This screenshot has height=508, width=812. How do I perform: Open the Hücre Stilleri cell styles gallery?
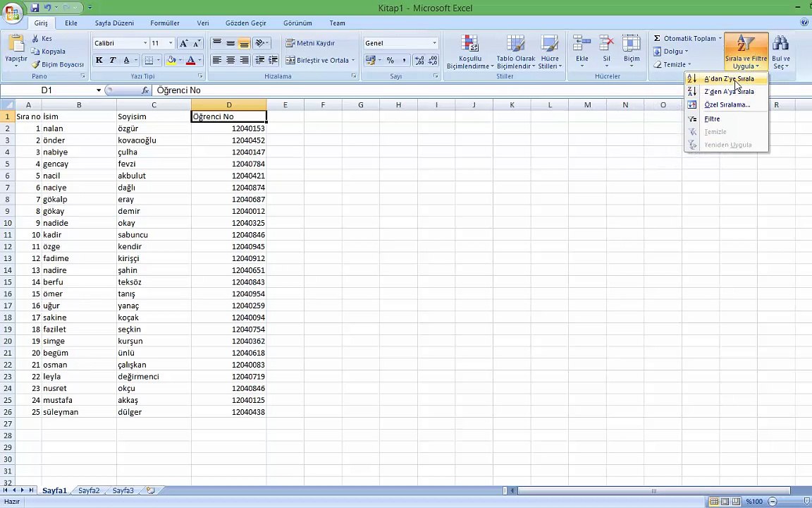[x=550, y=52]
